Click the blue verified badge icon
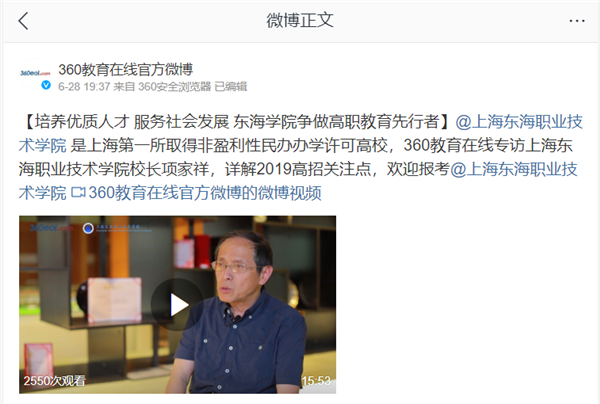The width and height of the screenshot is (600, 404). 46,85
